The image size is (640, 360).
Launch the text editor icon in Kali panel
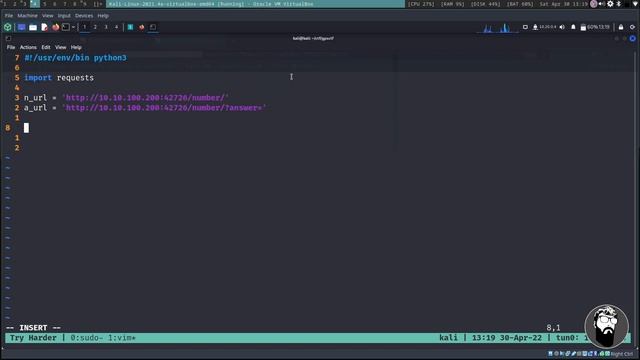point(44,27)
